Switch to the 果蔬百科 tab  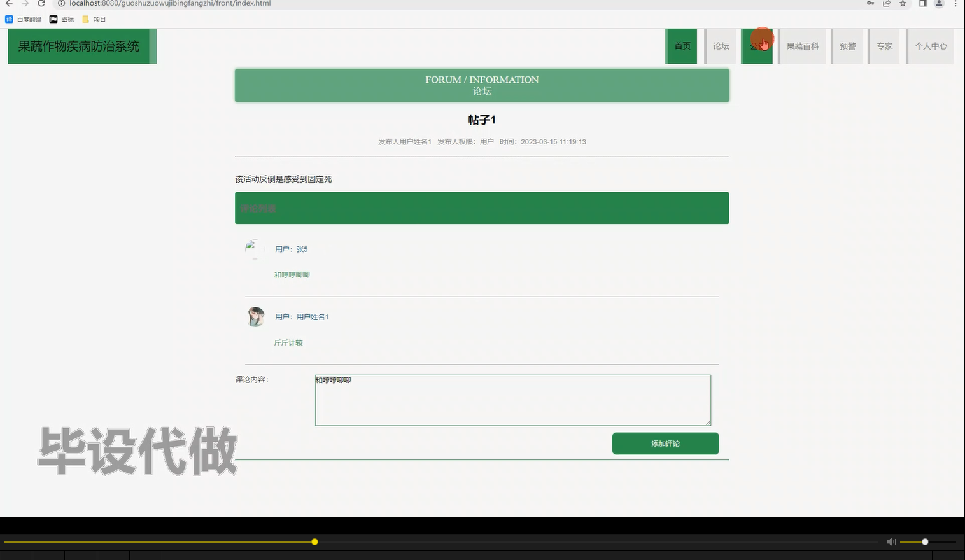(802, 46)
